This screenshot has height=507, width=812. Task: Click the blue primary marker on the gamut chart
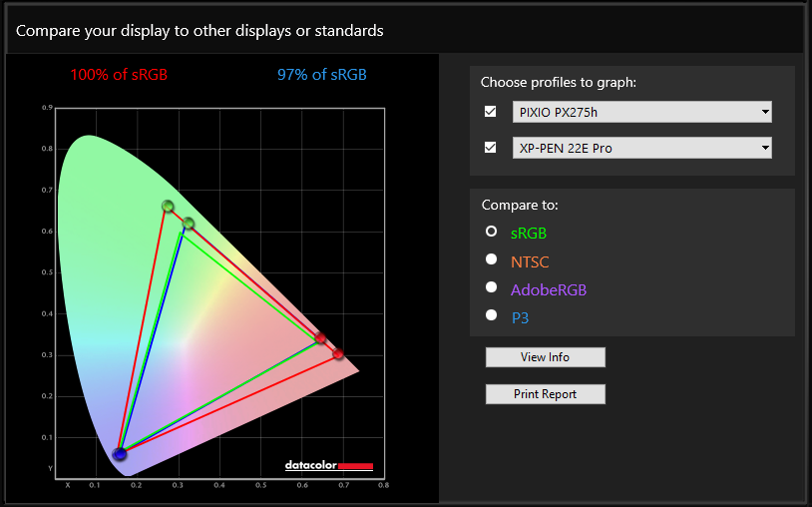[x=120, y=454]
